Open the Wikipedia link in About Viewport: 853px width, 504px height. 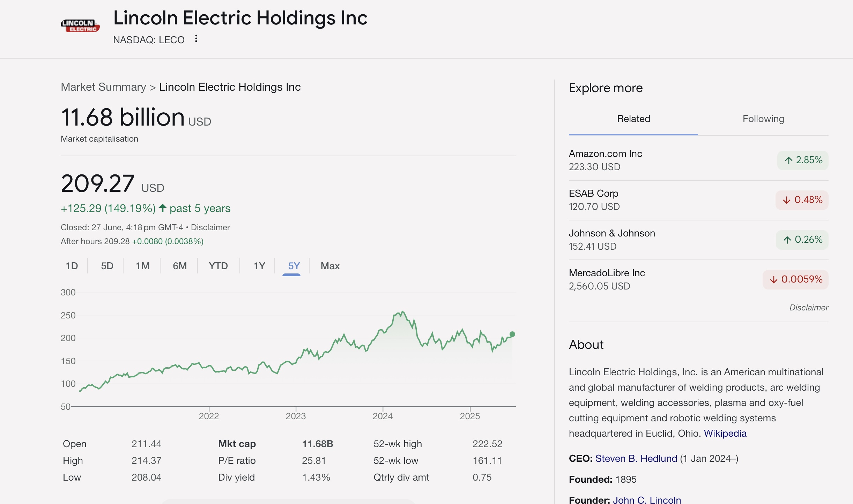[725, 434]
